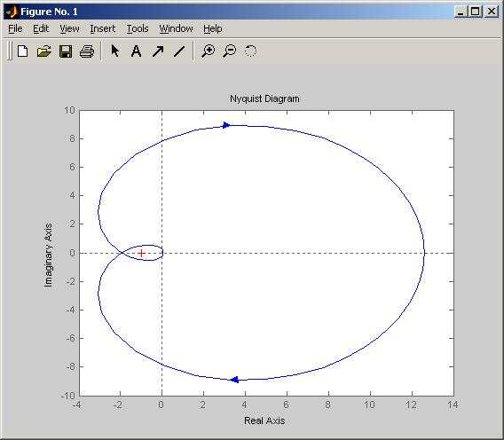Image resolution: width=504 pixels, height=440 pixels.
Task: Expand the View menu
Action: coord(69,28)
